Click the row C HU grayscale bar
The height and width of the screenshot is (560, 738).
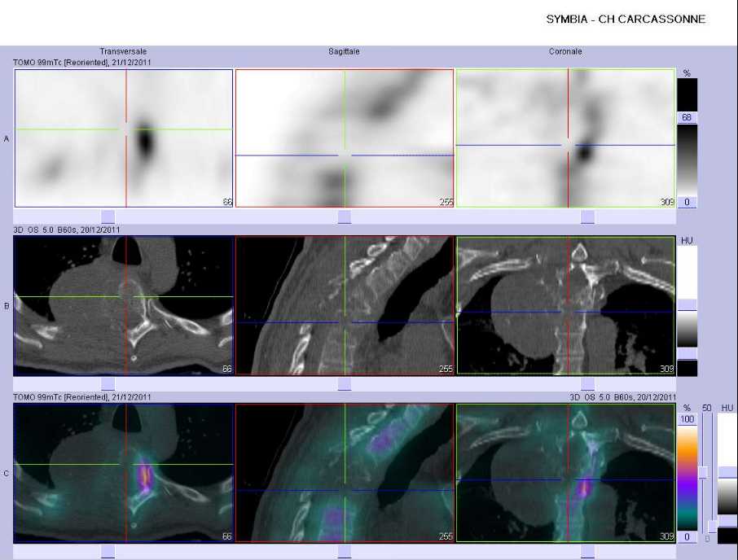click(x=727, y=497)
